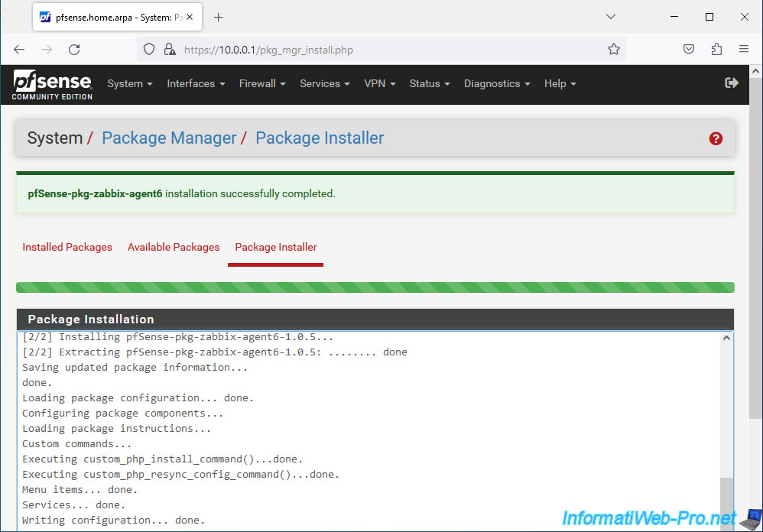Open the Pocket save icon
Viewport: 763px width, 532px height.
click(689, 49)
